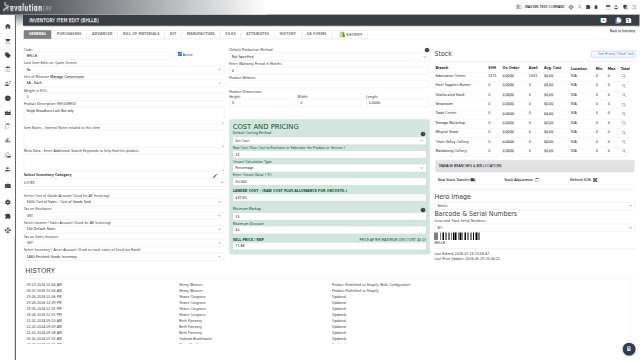
Task: Expand the Default Costing Method dropdown
Action: [329, 141]
